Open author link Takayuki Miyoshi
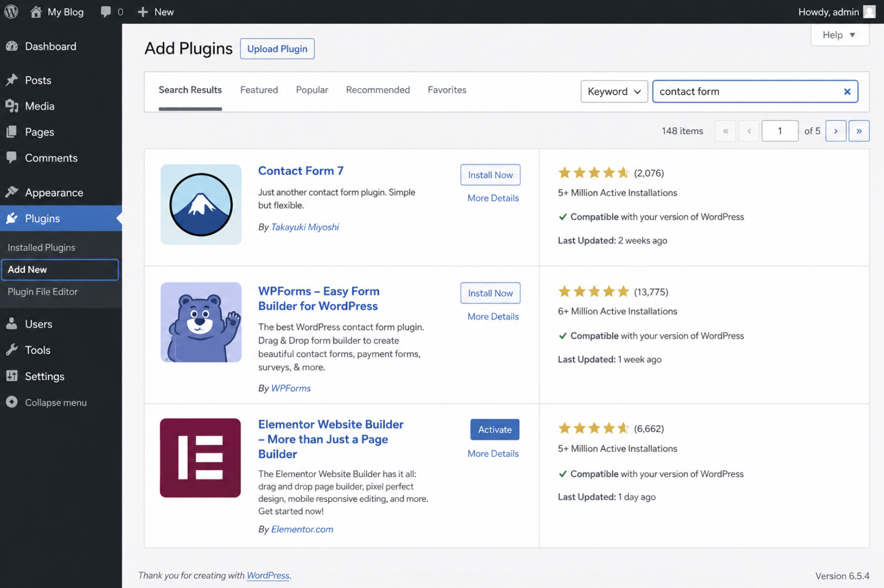 coord(305,227)
